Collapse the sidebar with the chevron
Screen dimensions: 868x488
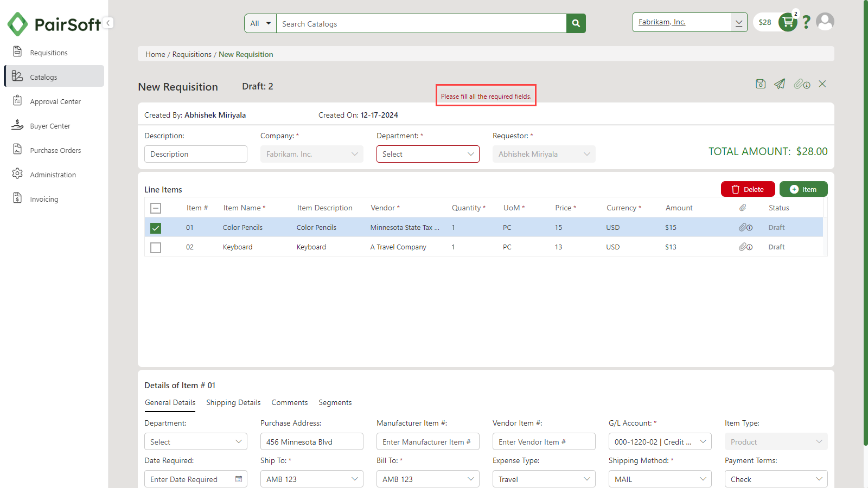pyautogui.click(x=108, y=23)
